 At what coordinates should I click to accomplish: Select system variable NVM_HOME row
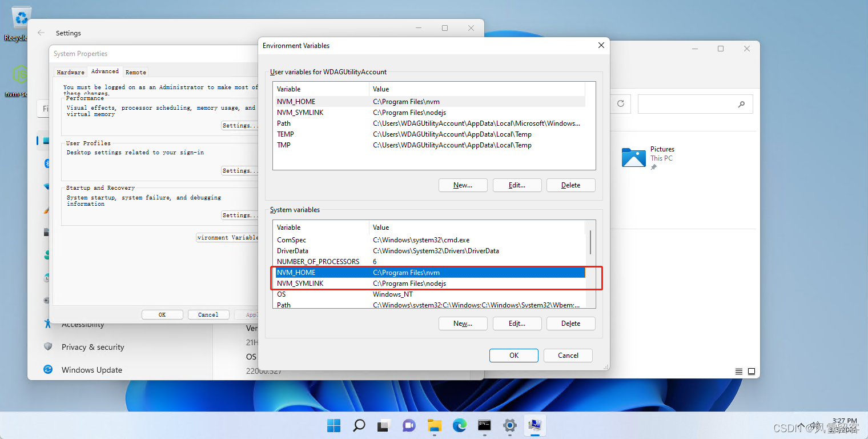(430, 273)
